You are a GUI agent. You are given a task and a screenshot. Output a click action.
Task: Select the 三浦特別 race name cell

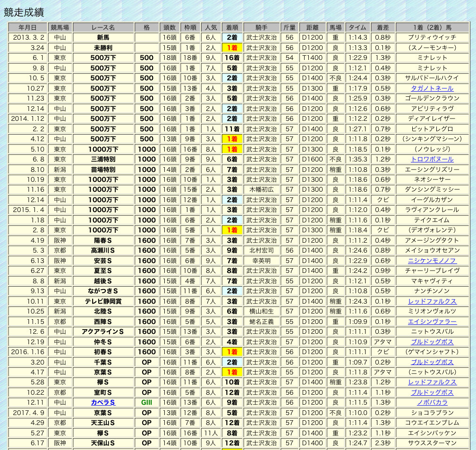click(x=103, y=159)
